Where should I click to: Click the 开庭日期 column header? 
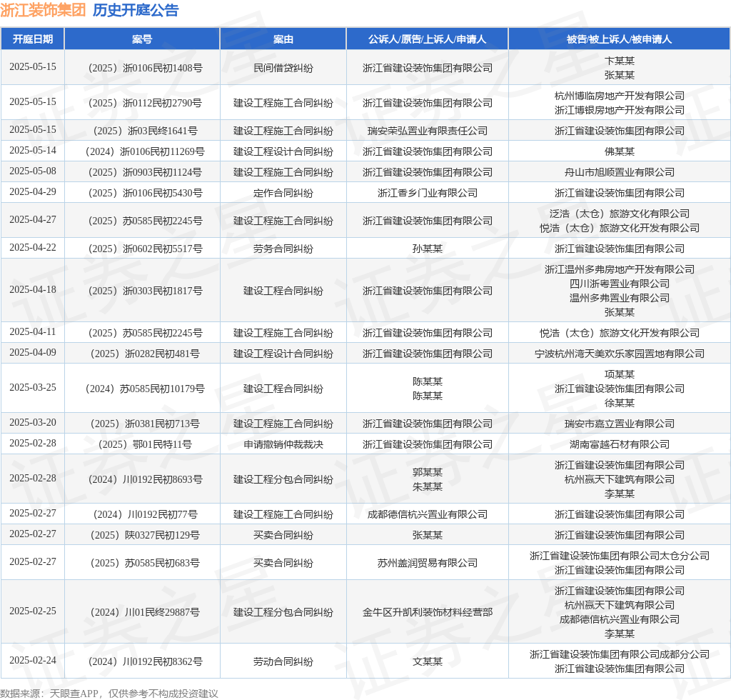tap(33, 39)
